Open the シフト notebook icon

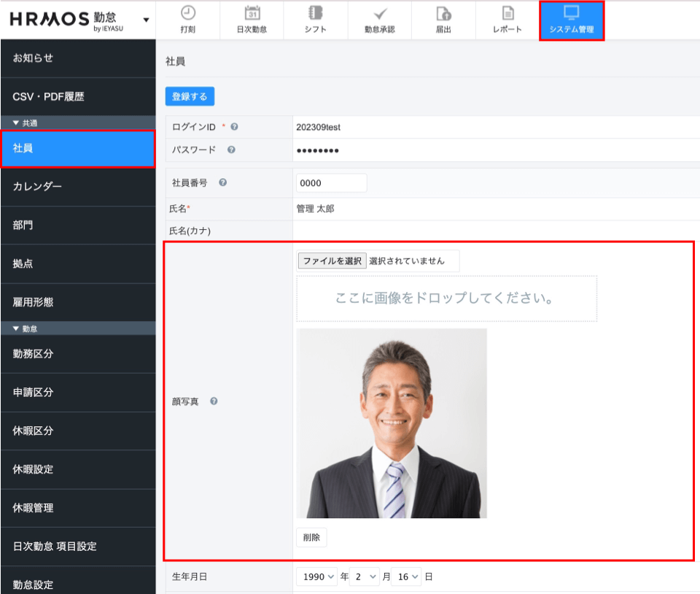316,13
